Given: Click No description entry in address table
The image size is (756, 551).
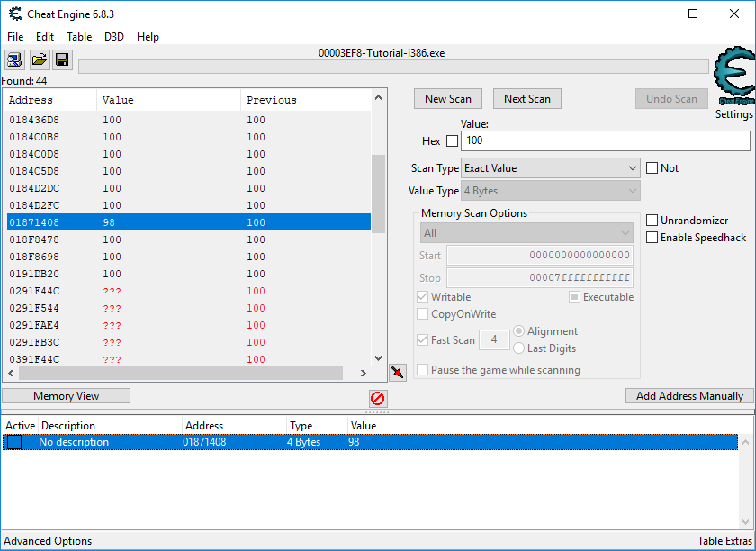Looking at the screenshot, I should (x=74, y=442).
